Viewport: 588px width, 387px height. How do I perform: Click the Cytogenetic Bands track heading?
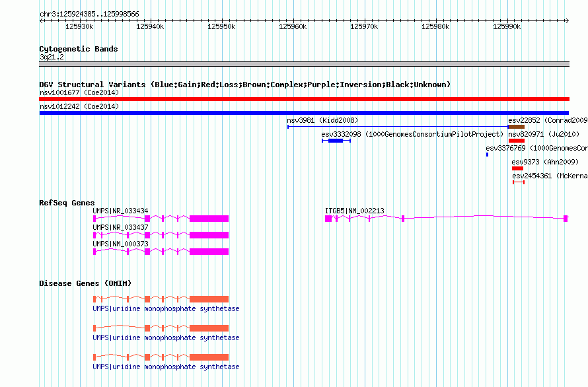click(79, 49)
